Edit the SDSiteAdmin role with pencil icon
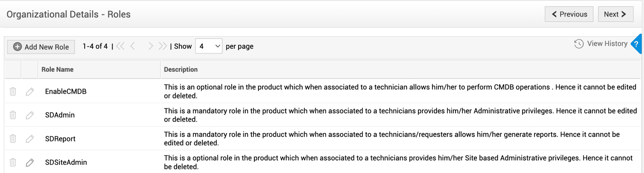This screenshot has height=173, width=644. click(x=30, y=162)
